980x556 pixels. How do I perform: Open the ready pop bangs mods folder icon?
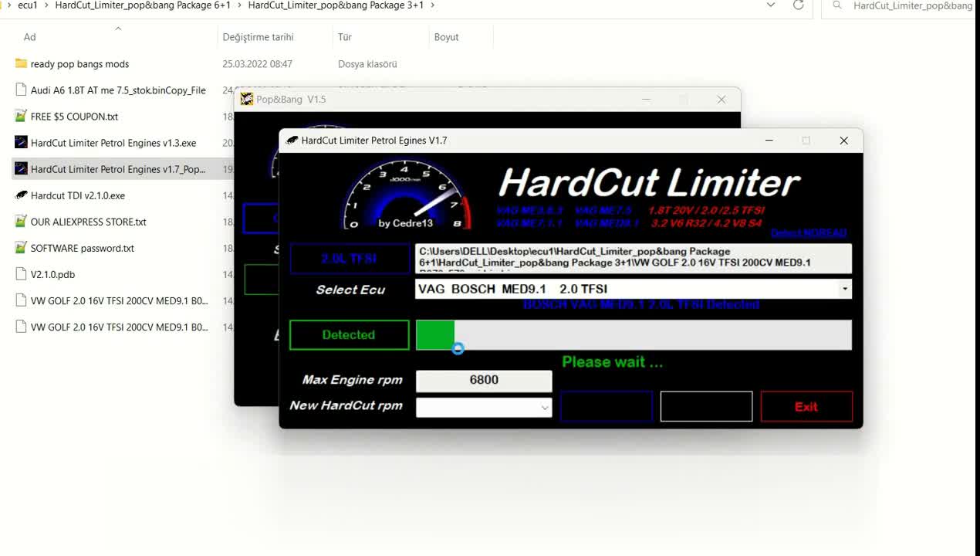click(x=21, y=64)
